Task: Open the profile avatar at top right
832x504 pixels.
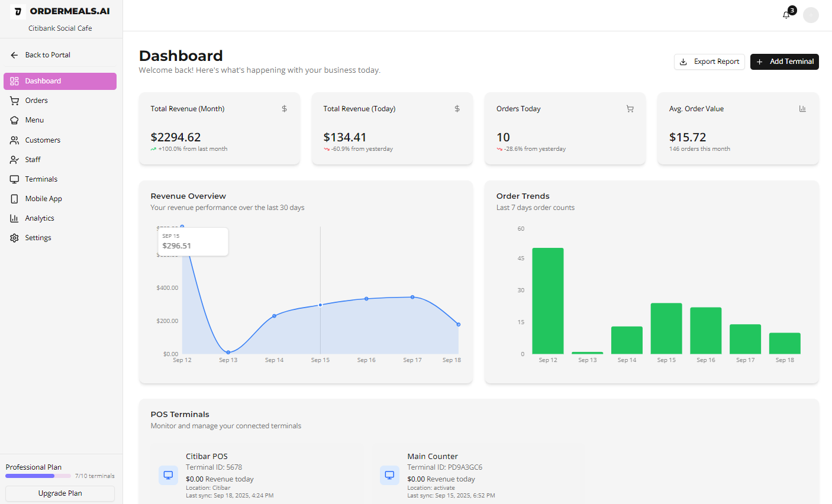Action: click(811, 15)
